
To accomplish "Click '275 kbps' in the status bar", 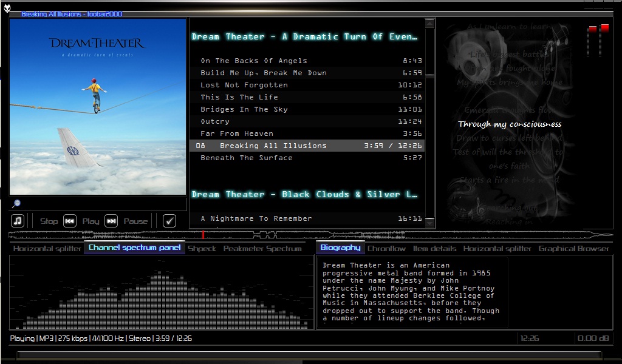I will (73, 339).
